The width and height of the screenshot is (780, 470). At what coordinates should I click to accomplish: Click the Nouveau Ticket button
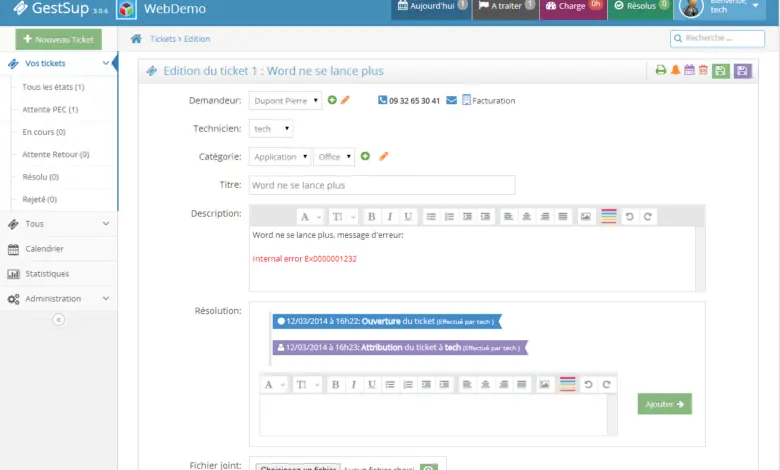(x=59, y=39)
